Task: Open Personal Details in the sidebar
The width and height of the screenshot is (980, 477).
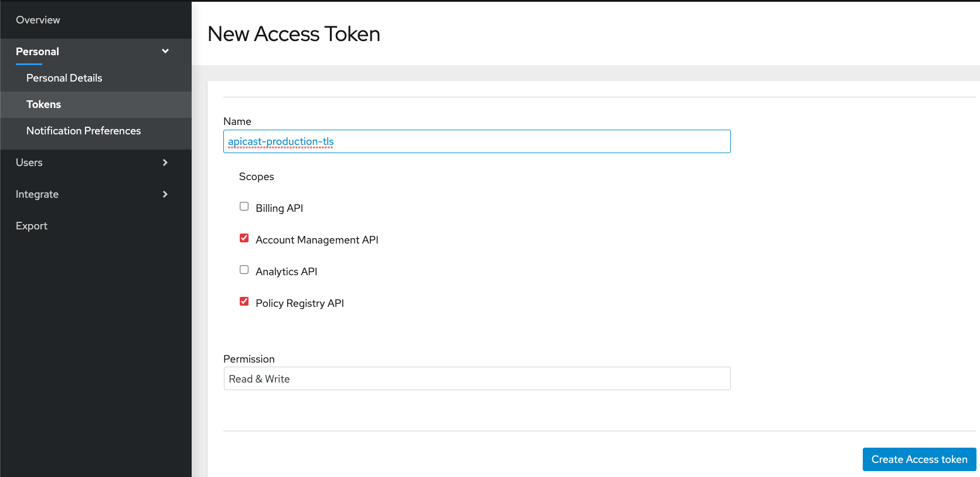Action: pos(64,78)
